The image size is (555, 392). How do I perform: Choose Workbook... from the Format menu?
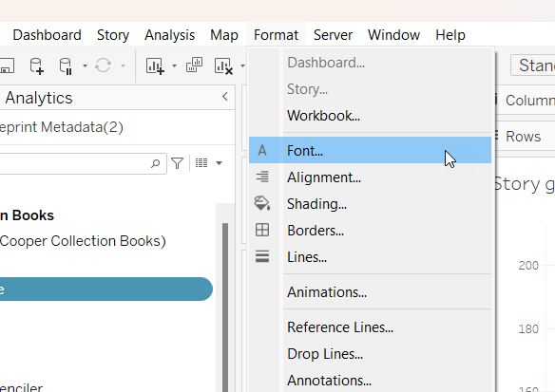[370, 116]
